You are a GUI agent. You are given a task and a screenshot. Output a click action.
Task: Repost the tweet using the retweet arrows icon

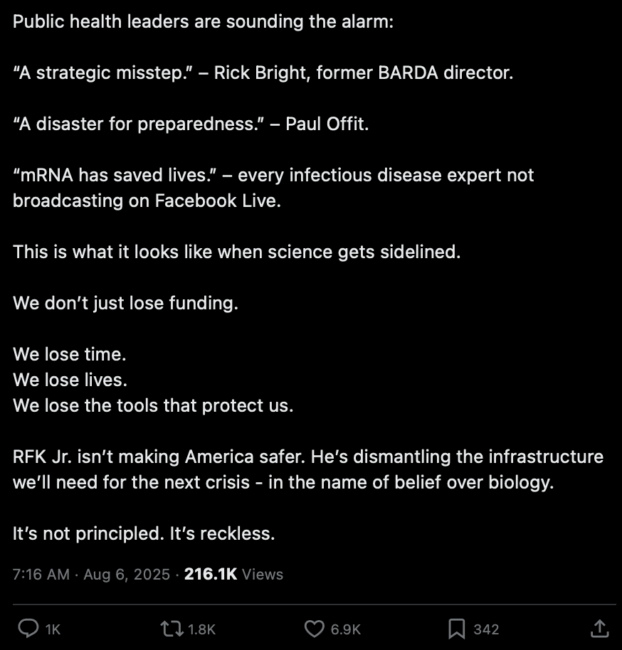172,629
